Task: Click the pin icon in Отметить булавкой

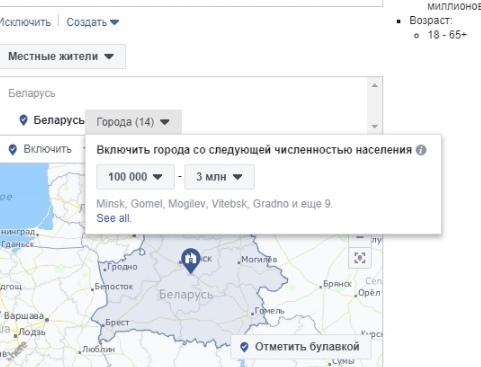Action: [x=244, y=347]
